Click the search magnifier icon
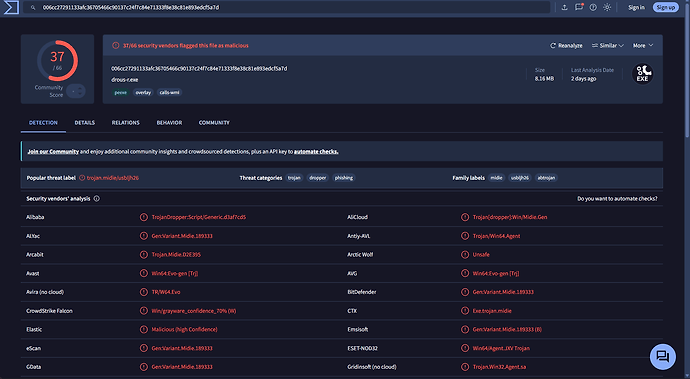Screen dimensions: 690x379 [33, 7]
